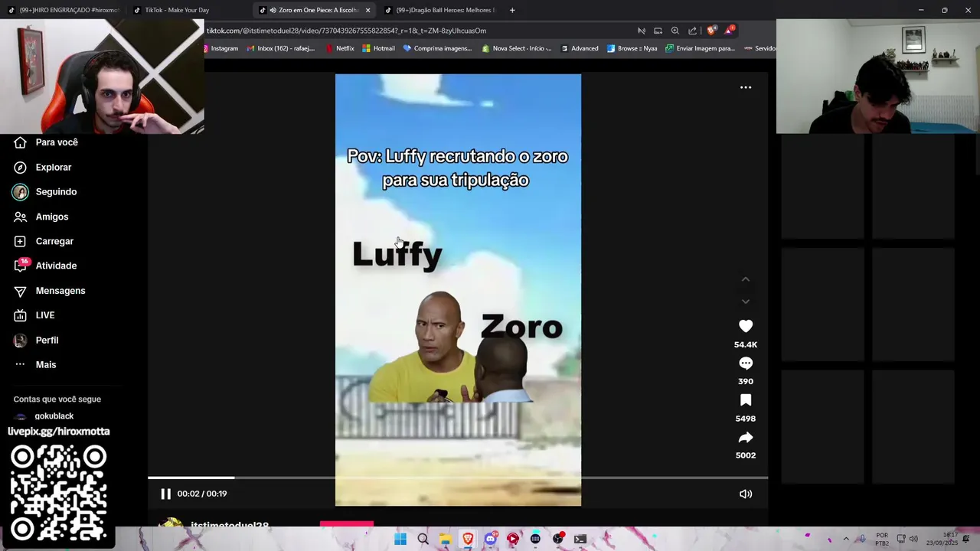Open the Carregar upload page

tap(44, 241)
